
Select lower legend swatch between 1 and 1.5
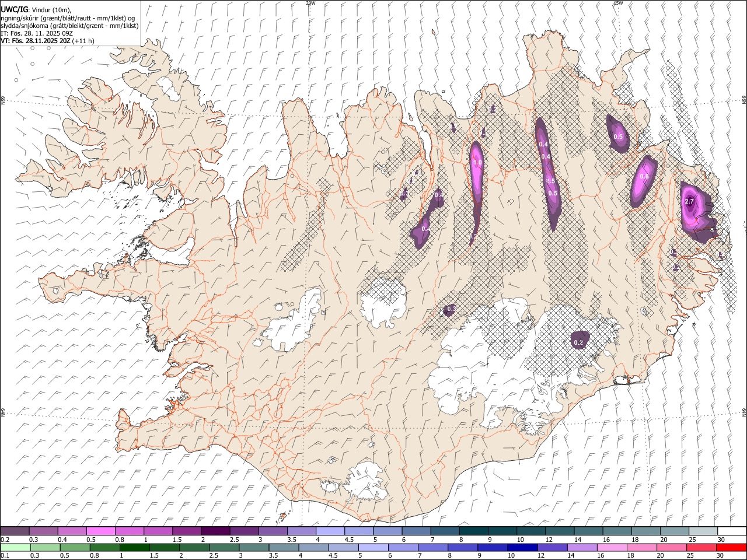(134, 548)
